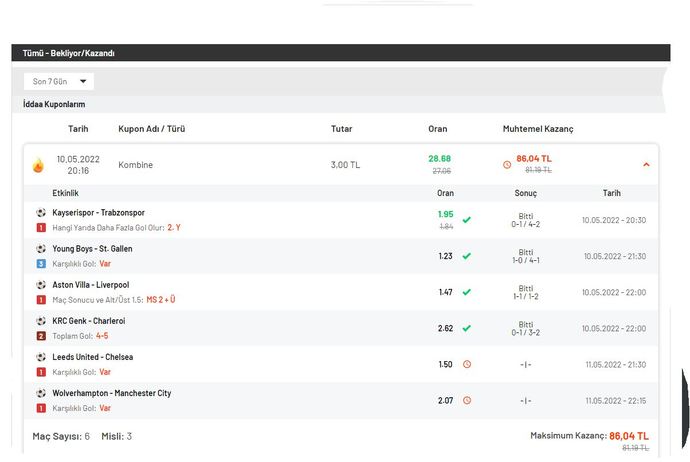Image resolution: width=690 pixels, height=462 pixels.
Task: Click the soccer ball icon for Young Boys - St. Gallen
Action: [41, 249]
